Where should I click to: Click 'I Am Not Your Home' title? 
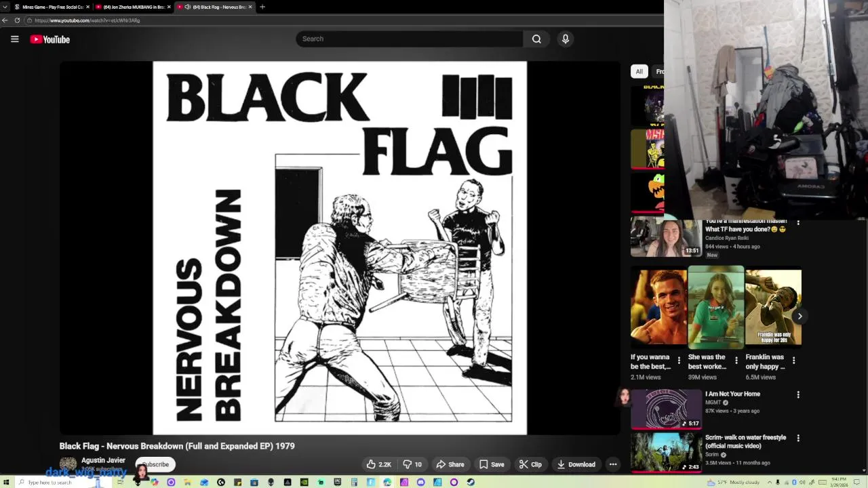(x=732, y=394)
